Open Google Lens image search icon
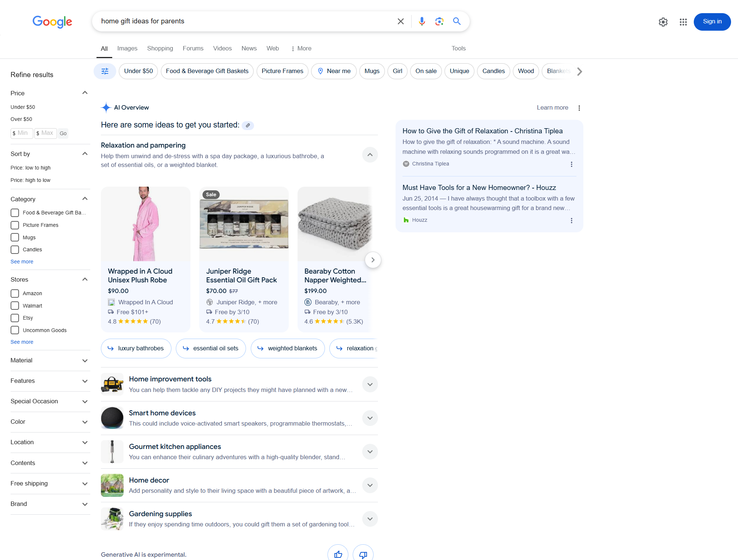Image resolution: width=738 pixels, height=560 pixels. point(439,21)
